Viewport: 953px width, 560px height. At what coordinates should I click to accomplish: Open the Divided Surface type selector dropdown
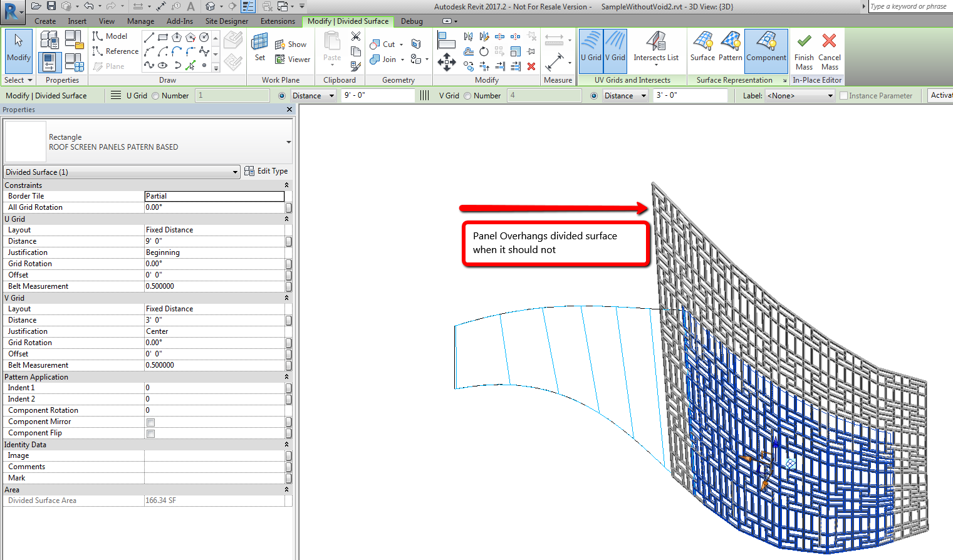[x=235, y=172]
